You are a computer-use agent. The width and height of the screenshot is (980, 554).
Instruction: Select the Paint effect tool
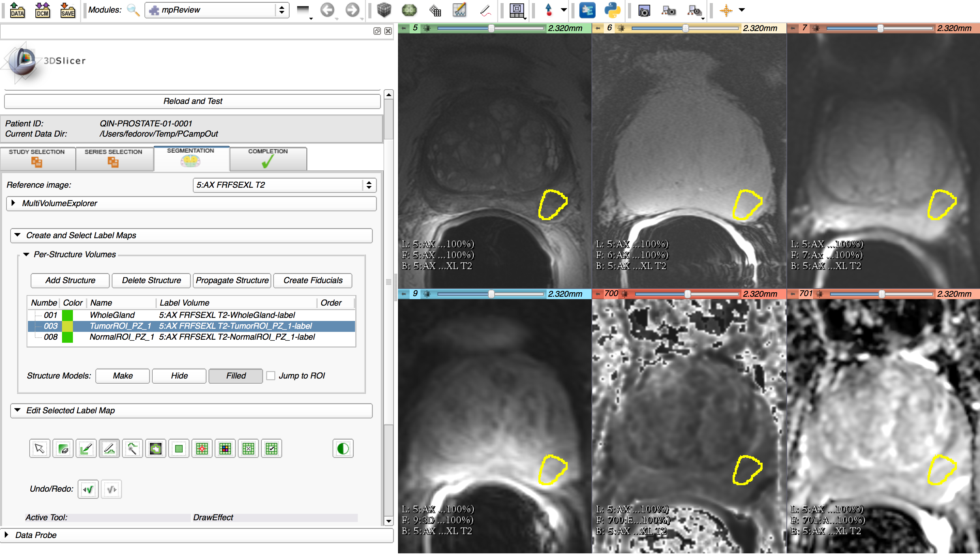(86, 449)
